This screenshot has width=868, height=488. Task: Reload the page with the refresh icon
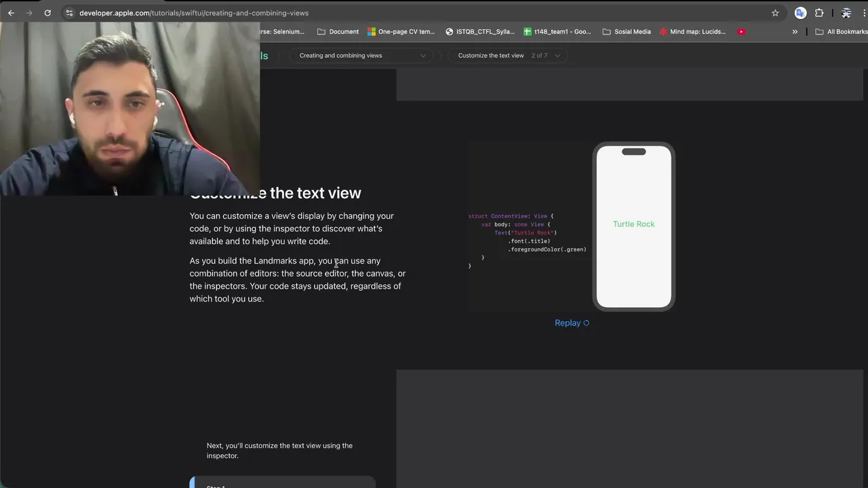pos(47,13)
